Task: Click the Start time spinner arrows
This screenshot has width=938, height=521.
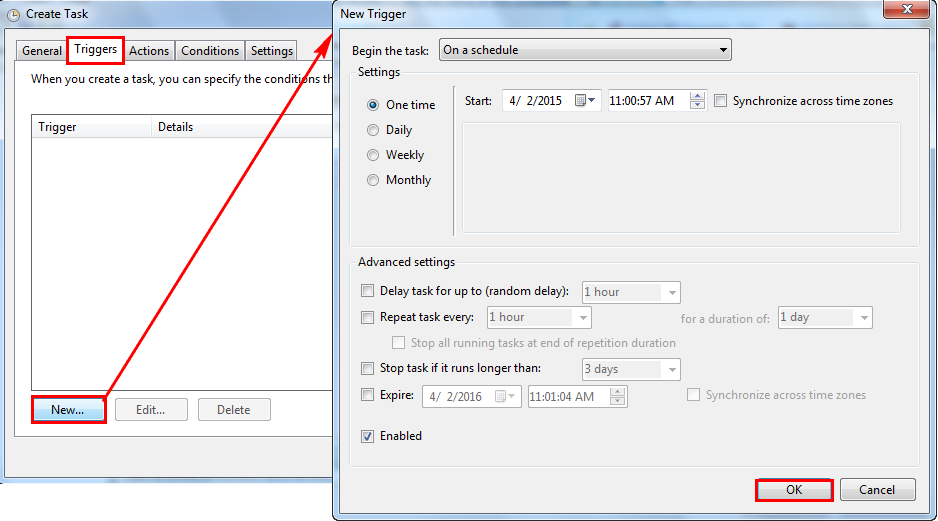Action: click(697, 101)
